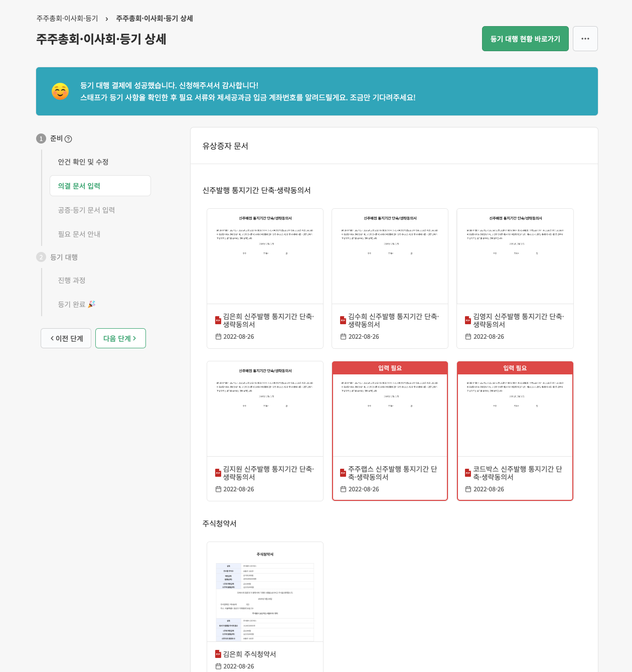Screen dimensions: 632x672
Task: Select step 안건 확인 및 수정
Action: coord(83,162)
